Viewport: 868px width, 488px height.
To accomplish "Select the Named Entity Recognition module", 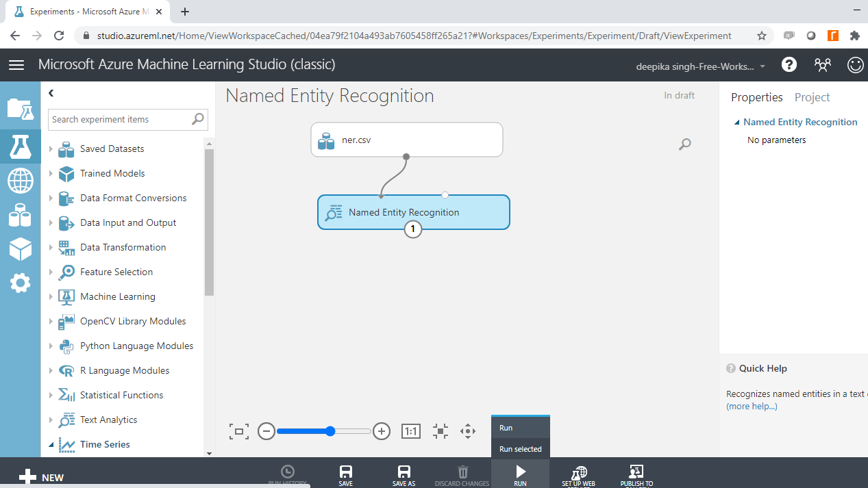I will (x=414, y=212).
